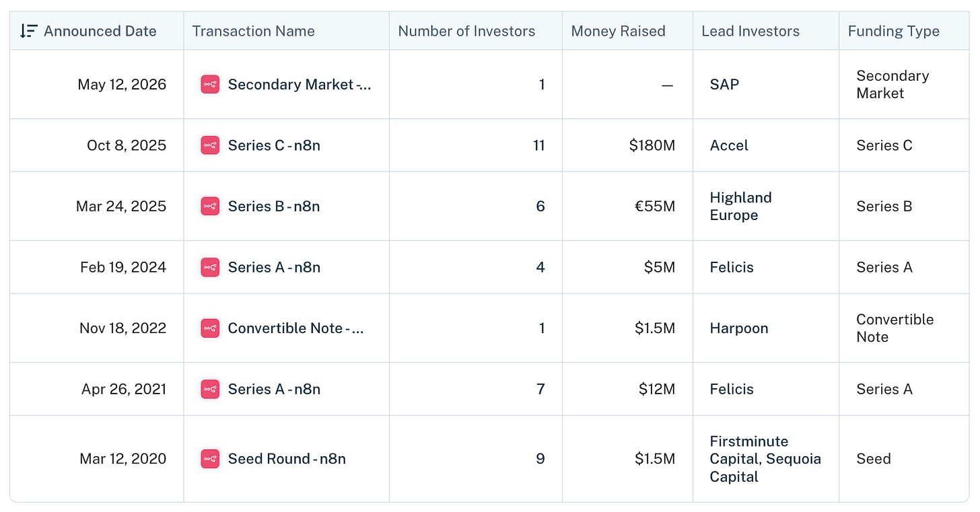Viewport: 980px width, 512px height.
Task: Click the $5M money raised value
Action: point(660,267)
